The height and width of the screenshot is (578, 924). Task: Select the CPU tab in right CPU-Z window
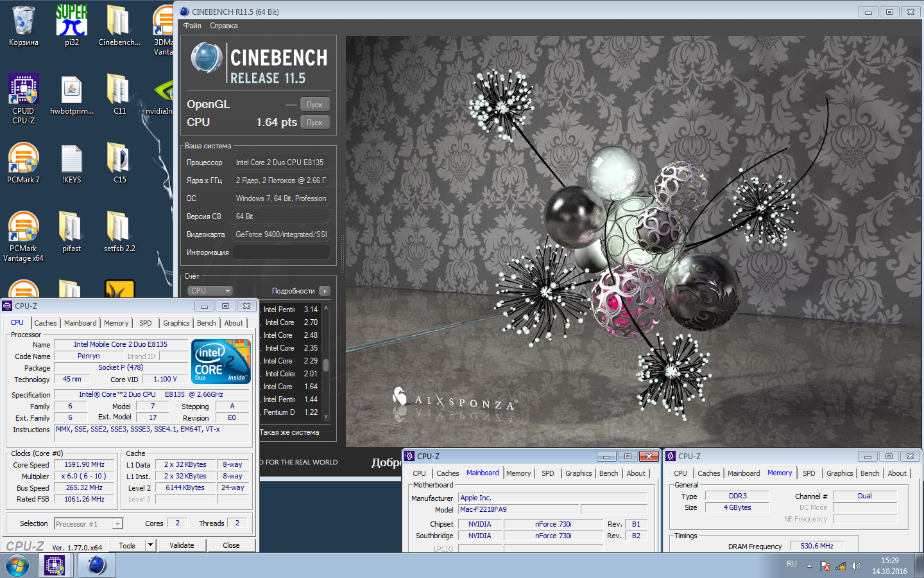click(x=681, y=473)
